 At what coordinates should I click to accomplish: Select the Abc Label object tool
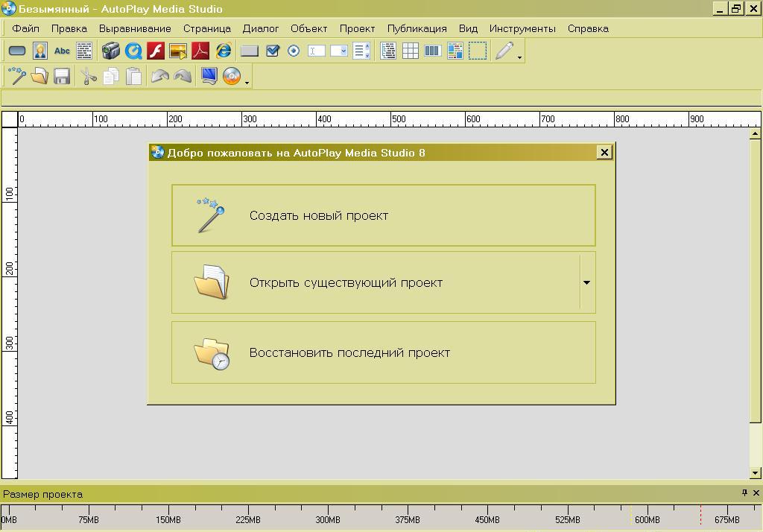coord(62,51)
